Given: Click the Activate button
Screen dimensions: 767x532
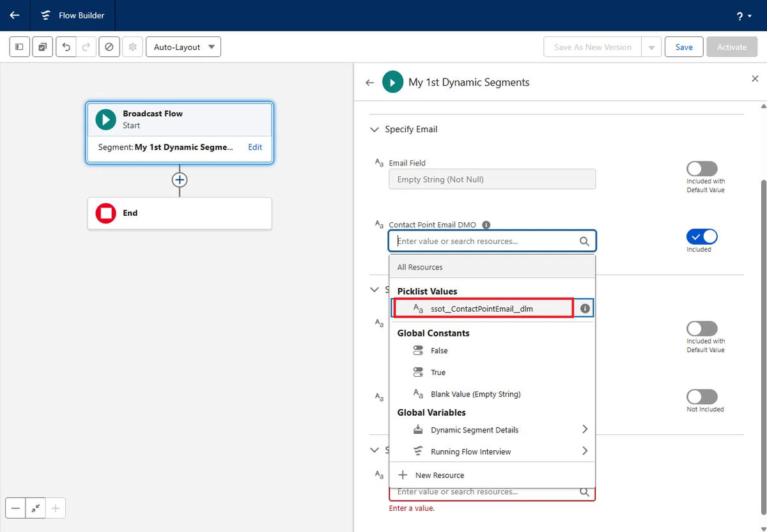Looking at the screenshot, I should (732, 47).
